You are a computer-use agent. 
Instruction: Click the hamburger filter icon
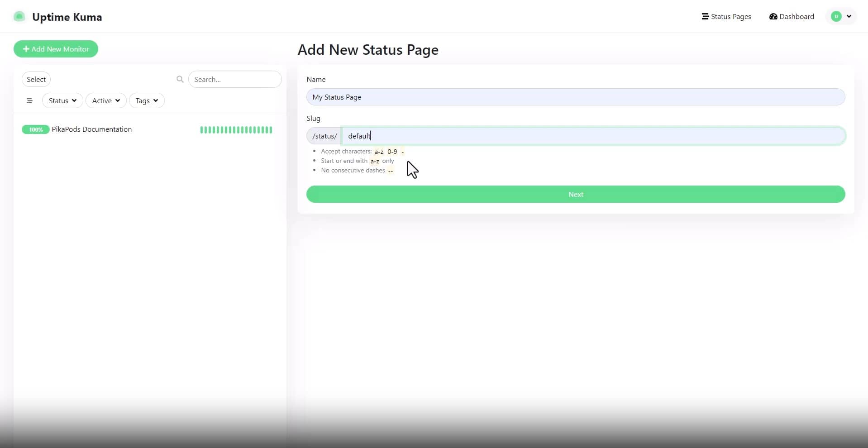[29, 100]
